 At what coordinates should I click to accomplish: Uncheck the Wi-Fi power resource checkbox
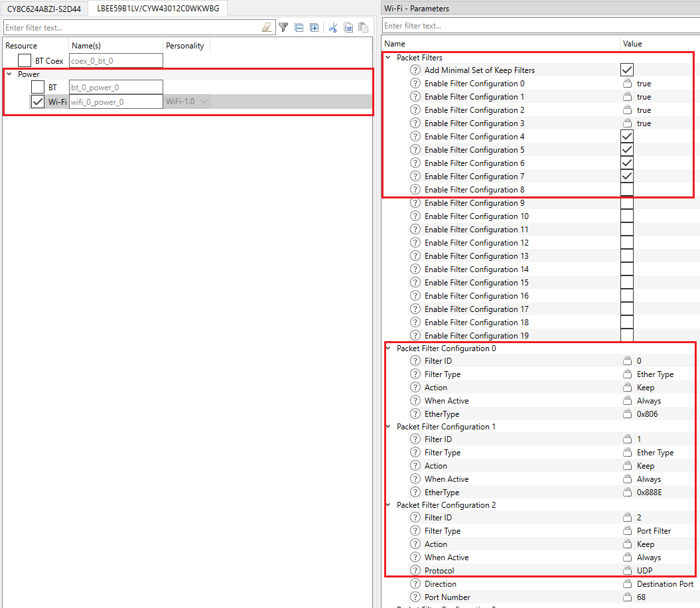(x=38, y=102)
